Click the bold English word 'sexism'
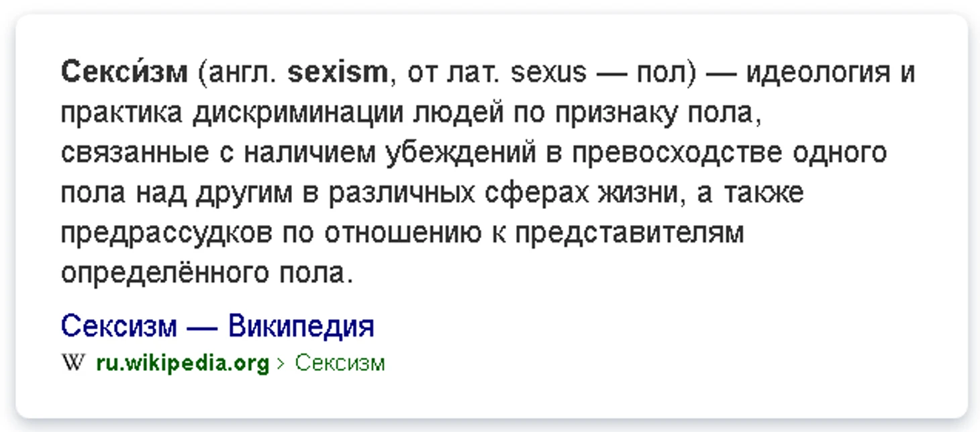 (x=338, y=72)
